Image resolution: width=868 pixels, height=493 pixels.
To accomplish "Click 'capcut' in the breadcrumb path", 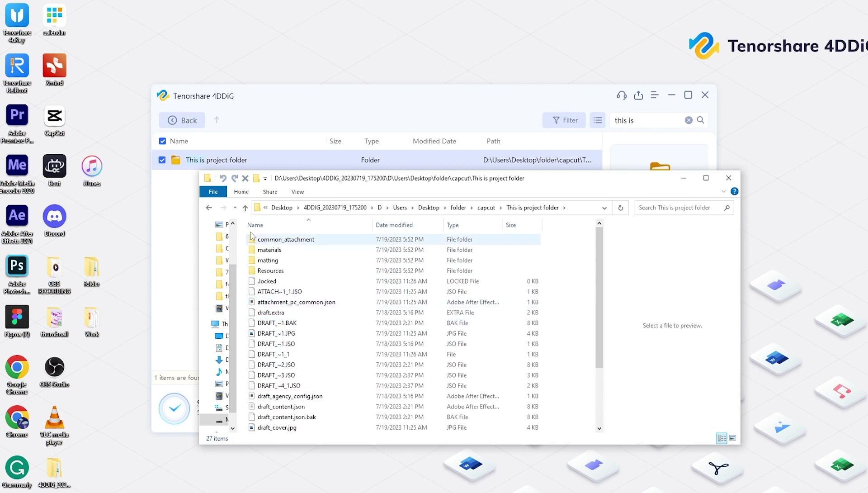I will point(486,208).
